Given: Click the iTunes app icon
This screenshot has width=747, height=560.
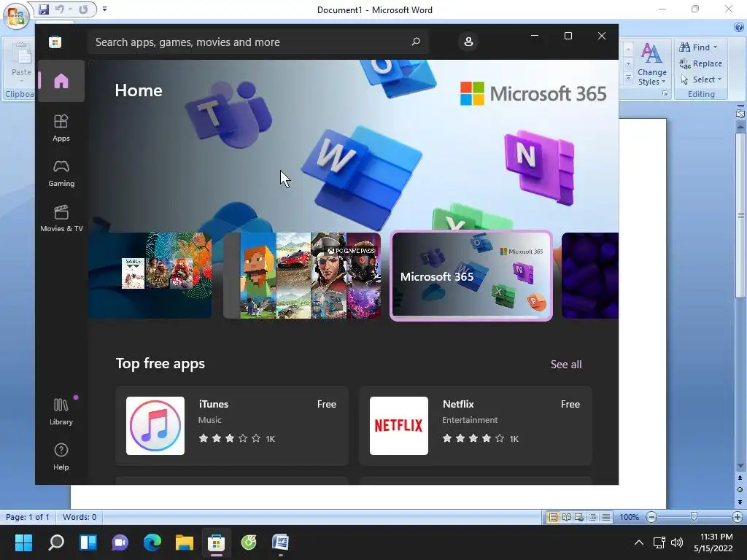Looking at the screenshot, I should coord(155,426).
